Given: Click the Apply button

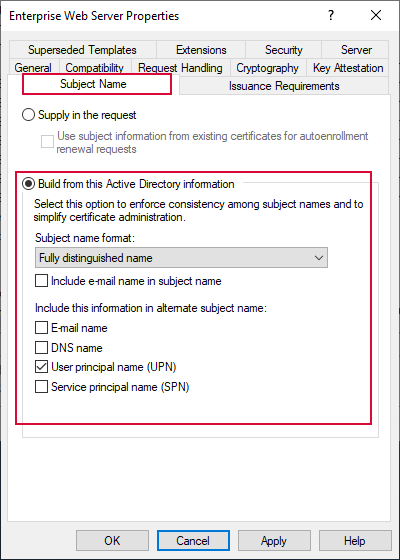Looking at the screenshot, I should (274, 540).
